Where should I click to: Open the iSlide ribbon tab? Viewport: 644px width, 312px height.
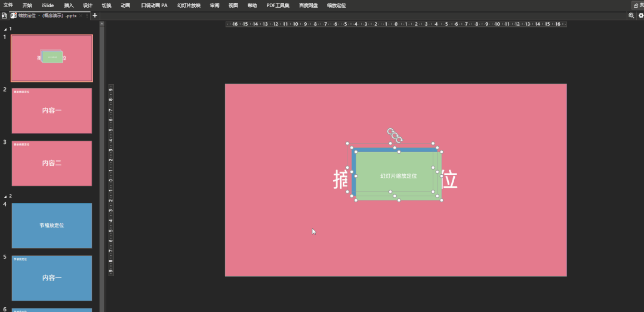tap(48, 5)
